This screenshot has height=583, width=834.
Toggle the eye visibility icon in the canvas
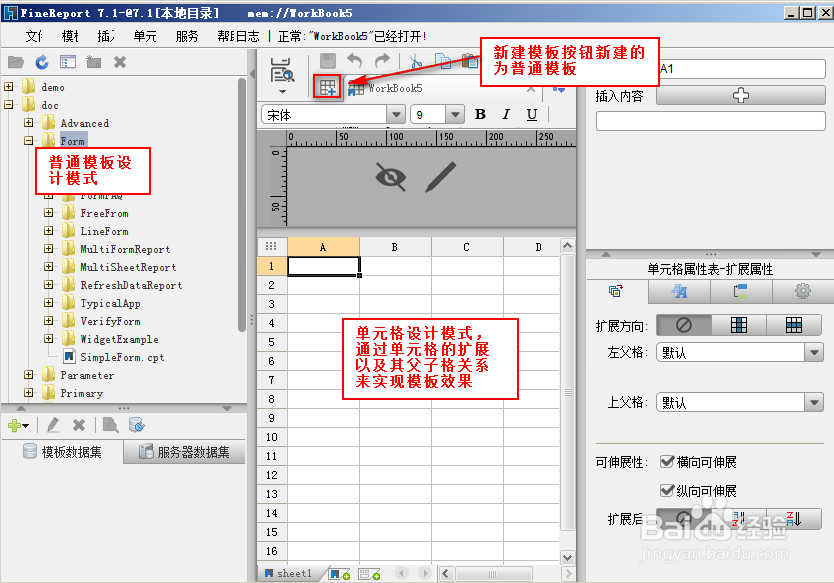click(x=389, y=176)
